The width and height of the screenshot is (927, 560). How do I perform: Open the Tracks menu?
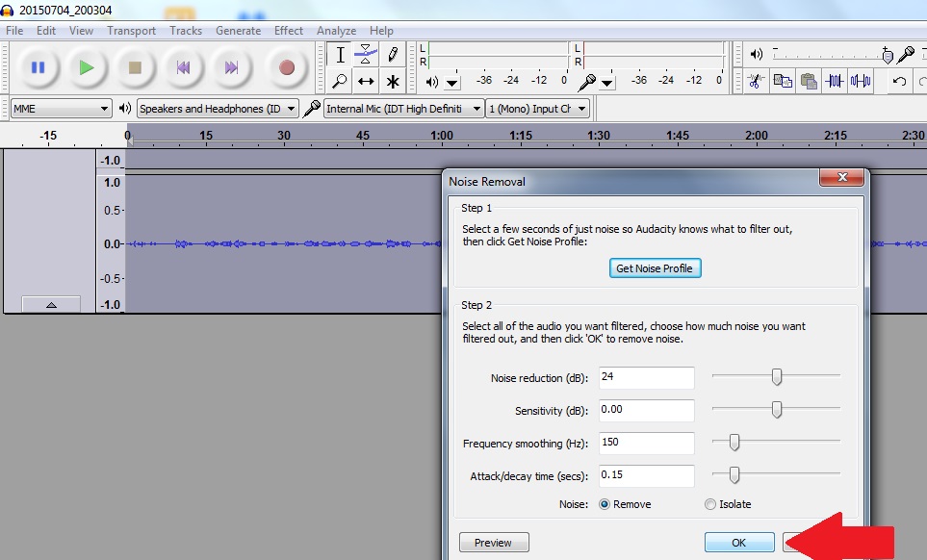[186, 31]
